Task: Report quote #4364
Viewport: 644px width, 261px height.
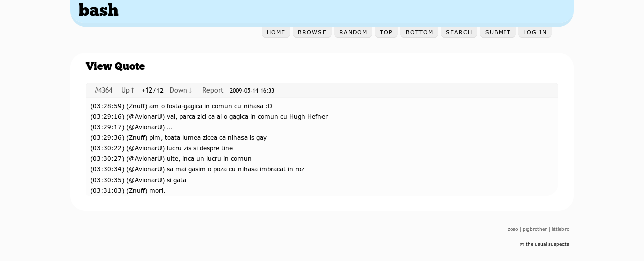Action: coord(213,90)
